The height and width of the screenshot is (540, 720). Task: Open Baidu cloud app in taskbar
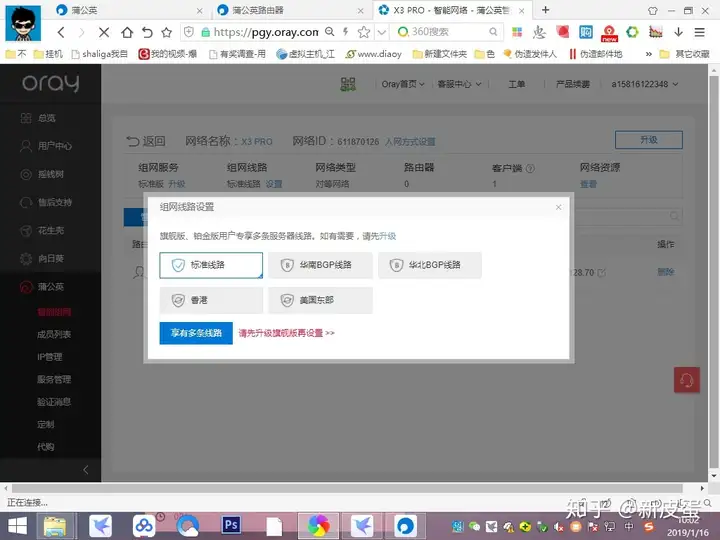[x=144, y=526]
